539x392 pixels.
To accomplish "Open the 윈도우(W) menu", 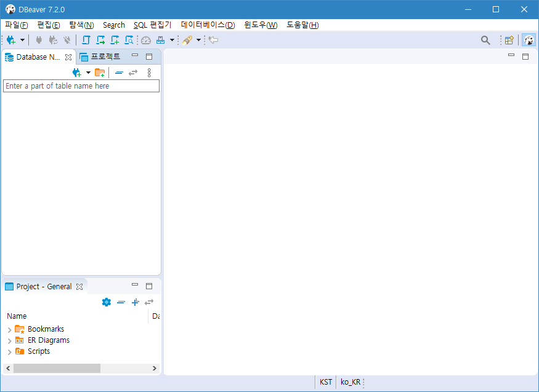I will tap(261, 25).
